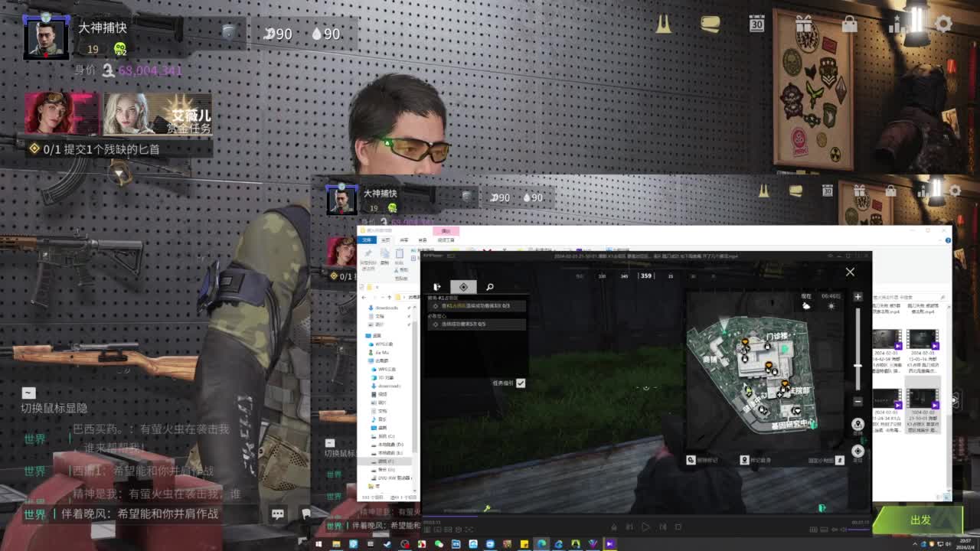This screenshot has width=980, height=551.
Task: Switch to the exit door tab in mission panel
Action: [437, 287]
